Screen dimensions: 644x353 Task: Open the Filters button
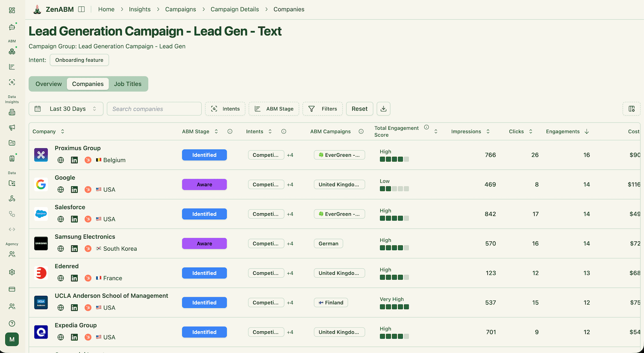point(323,109)
